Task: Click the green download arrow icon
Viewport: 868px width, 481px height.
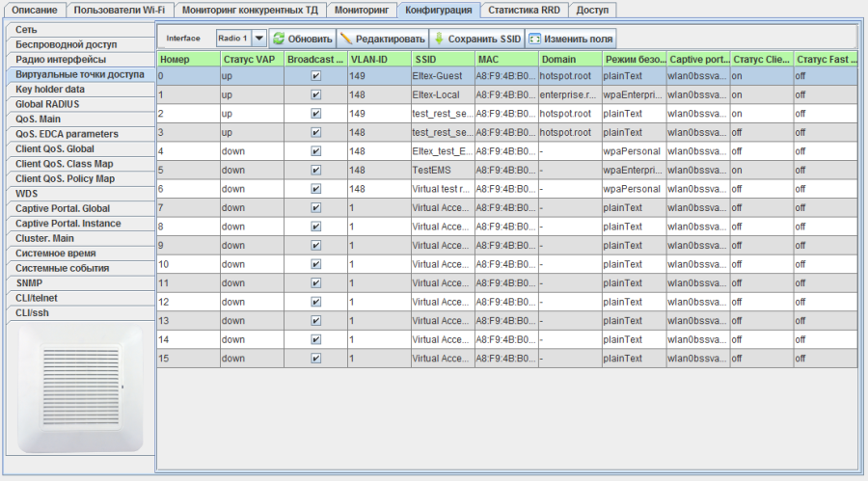Action: click(x=439, y=39)
